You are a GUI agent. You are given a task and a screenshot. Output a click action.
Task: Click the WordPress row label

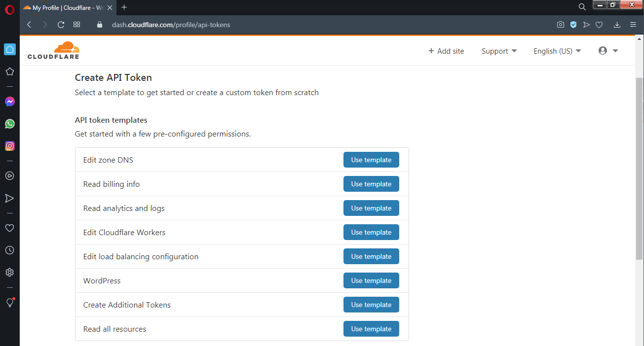coord(102,280)
